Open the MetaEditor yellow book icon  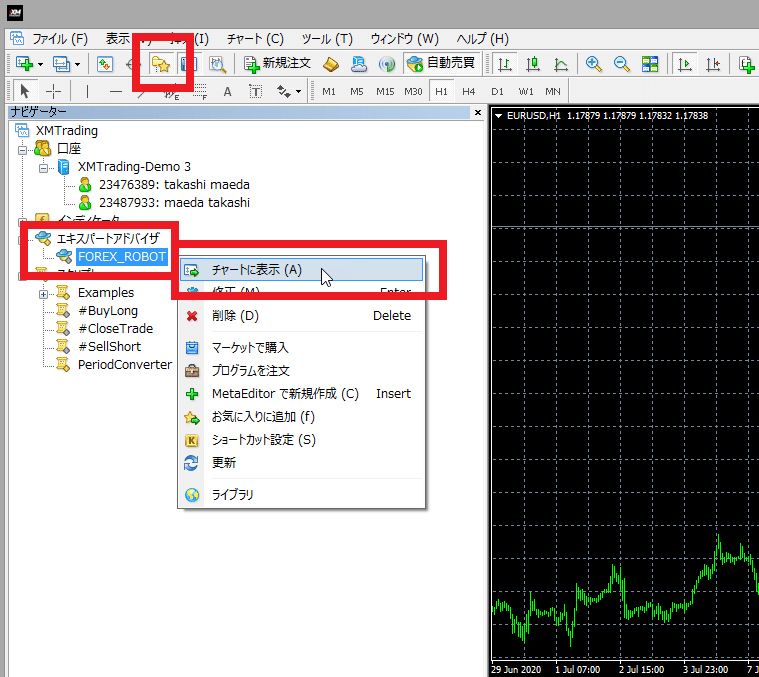[331, 64]
